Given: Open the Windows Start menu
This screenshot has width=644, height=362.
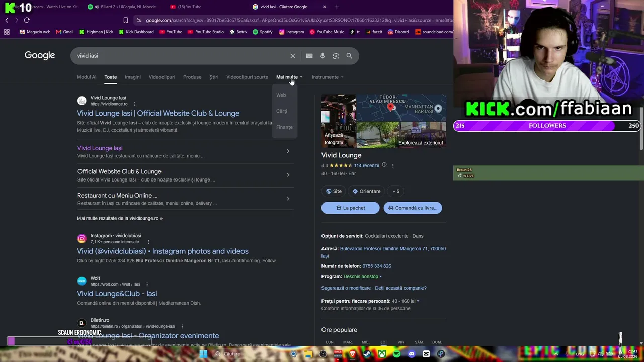Looking at the screenshot, I should 203,354.
